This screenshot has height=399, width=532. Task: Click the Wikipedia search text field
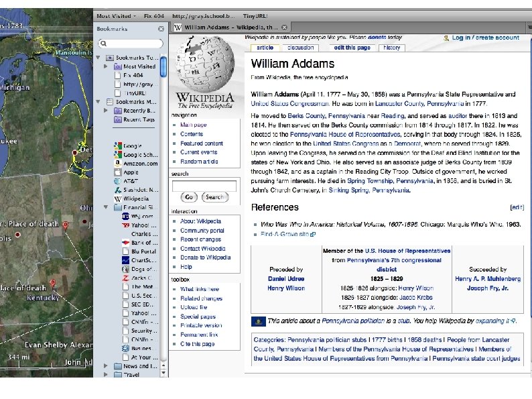tap(204, 186)
